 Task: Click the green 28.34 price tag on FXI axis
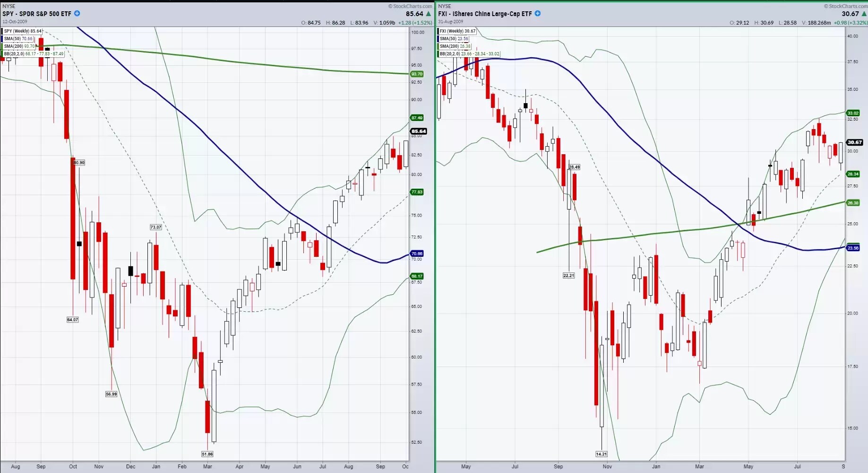click(853, 174)
